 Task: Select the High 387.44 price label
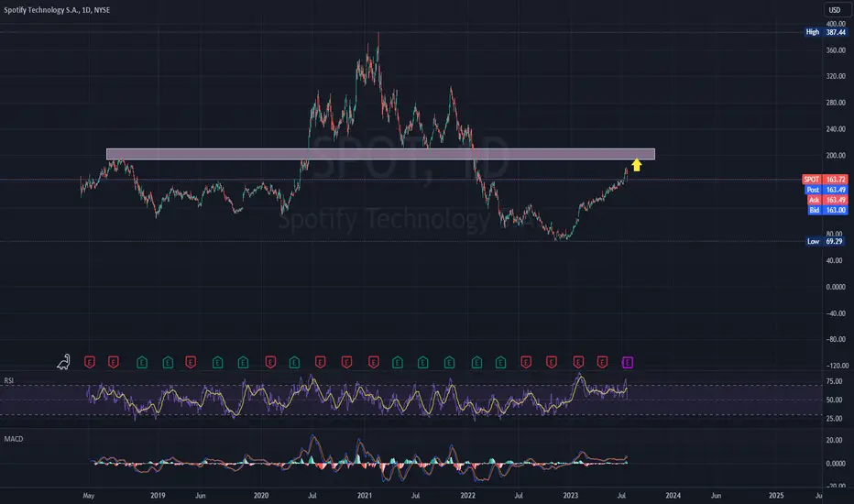(826, 32)
